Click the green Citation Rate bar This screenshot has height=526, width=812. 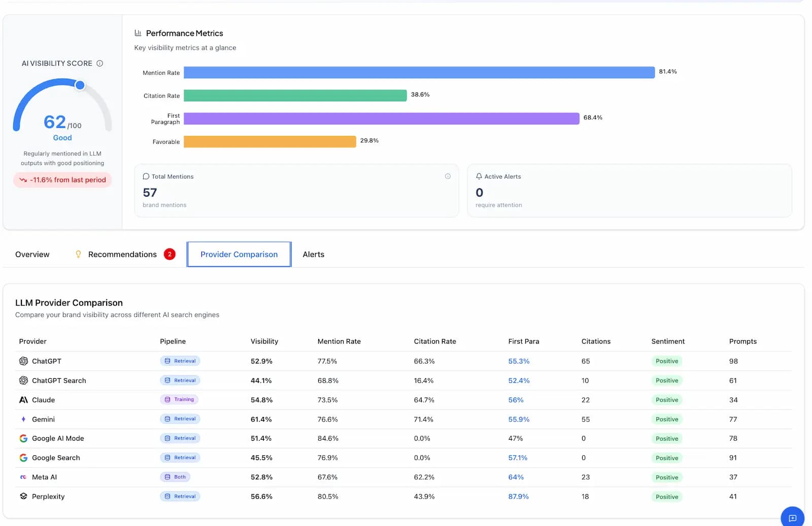[x=295, y=95]
